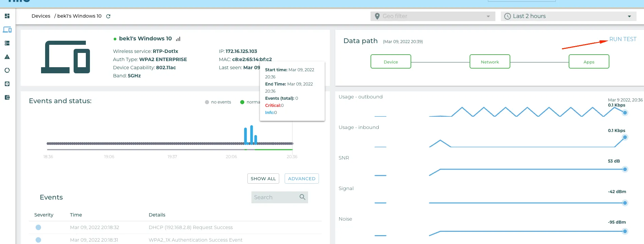
Task: Open the wallet-style icon in sidebar
Action: coord(7,97)
